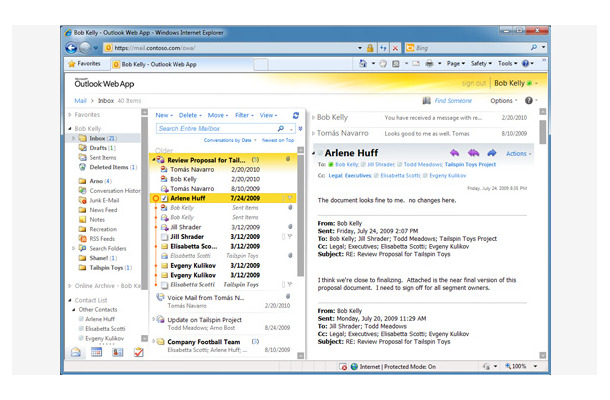This screenshot has width=610, height=400.
Task: Open the Options menu
Action: (504, 101)
